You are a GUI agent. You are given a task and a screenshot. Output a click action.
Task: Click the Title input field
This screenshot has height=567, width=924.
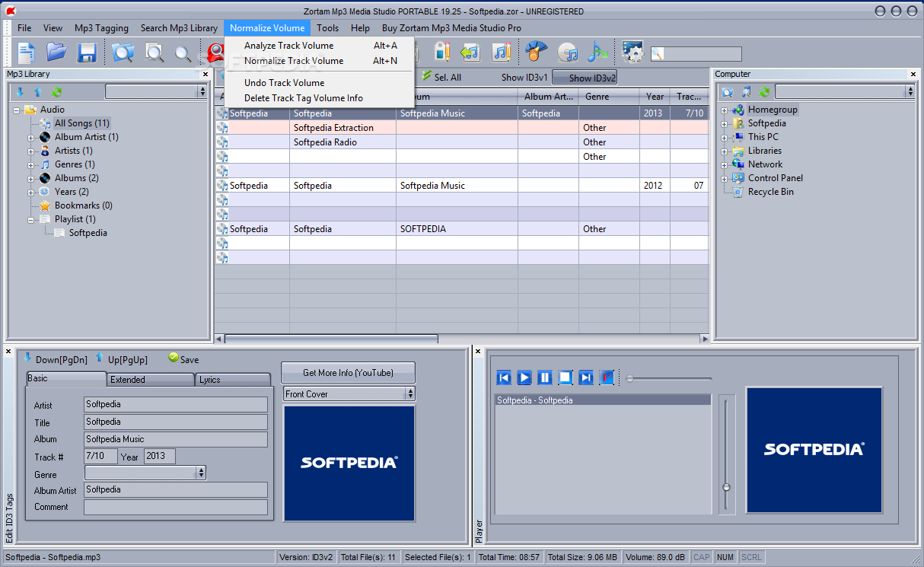[176, 422]
